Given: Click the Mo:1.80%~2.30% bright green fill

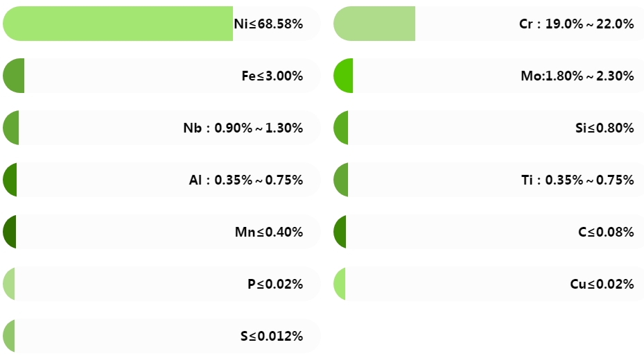Looking at the screenshot, I should click(x=343, y=76).
